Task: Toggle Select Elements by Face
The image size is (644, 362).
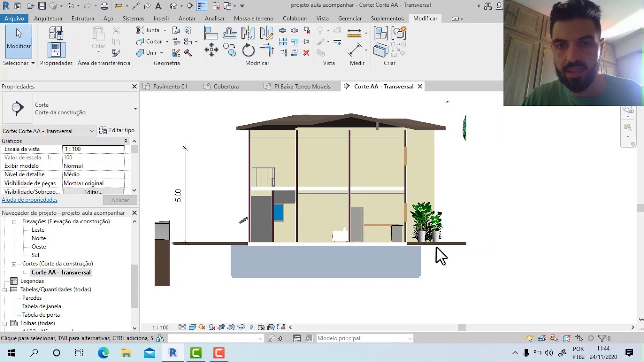Action: pyautogui.click(x=567, y=338)
